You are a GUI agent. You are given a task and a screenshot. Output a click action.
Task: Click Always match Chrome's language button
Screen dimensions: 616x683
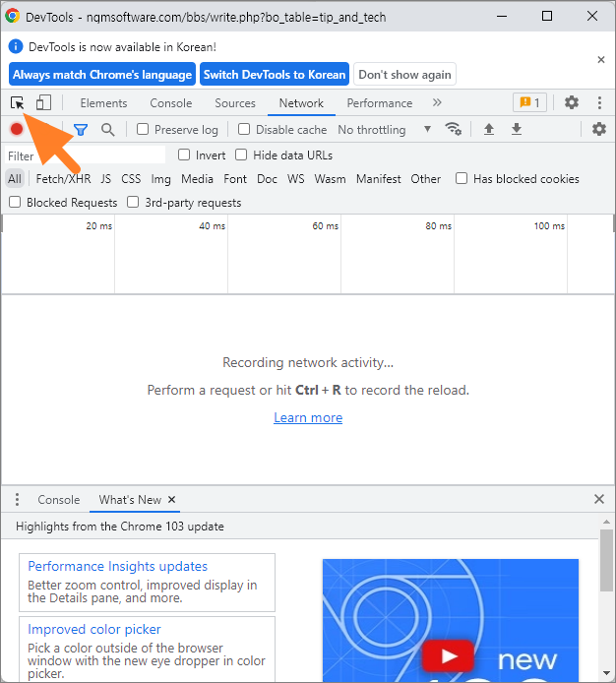(102, 75)
